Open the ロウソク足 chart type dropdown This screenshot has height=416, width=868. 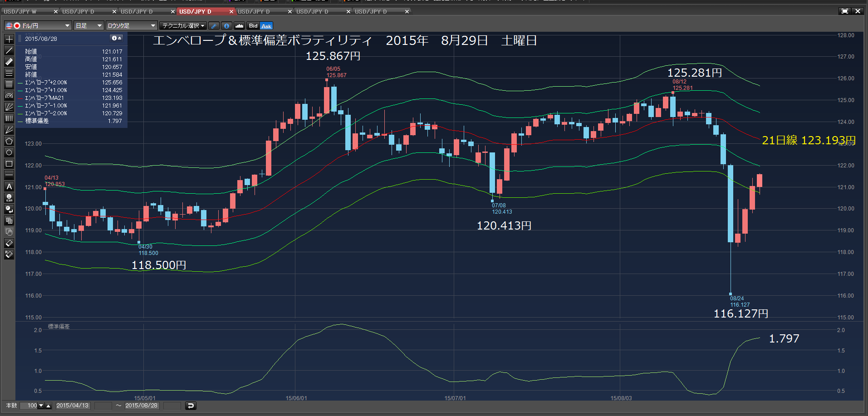132,26
